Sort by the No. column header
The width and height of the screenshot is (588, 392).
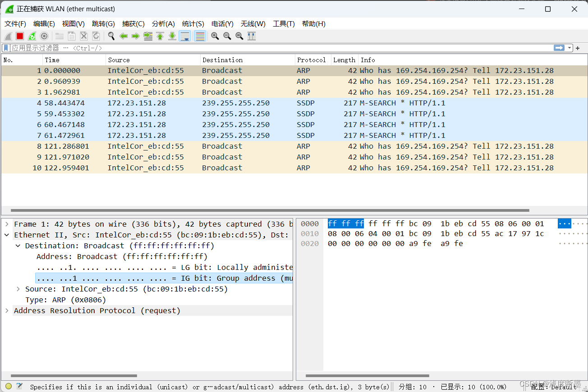(x=22, y=60)
